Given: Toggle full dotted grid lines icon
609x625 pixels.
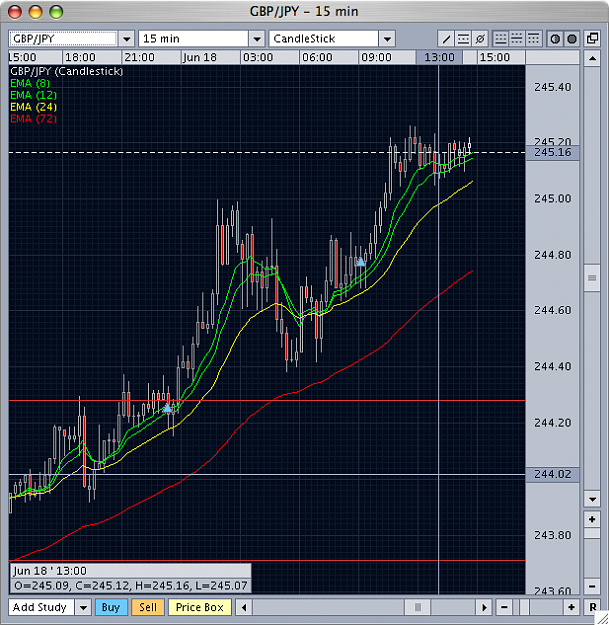Looking at the screenshot, I should coord(500,39).
